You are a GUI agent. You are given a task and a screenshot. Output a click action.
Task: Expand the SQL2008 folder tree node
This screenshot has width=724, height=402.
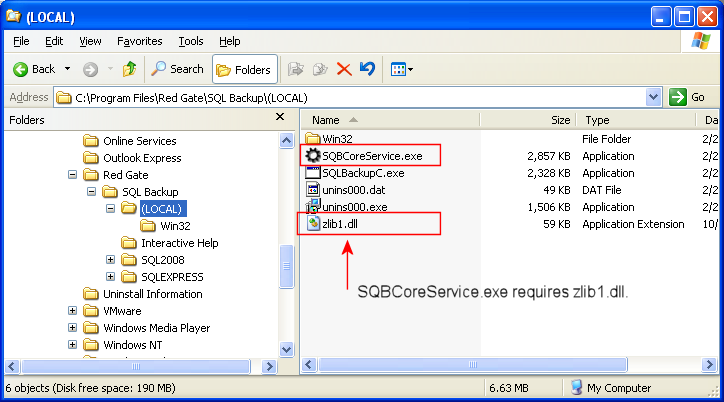click(x=110, y=260)
